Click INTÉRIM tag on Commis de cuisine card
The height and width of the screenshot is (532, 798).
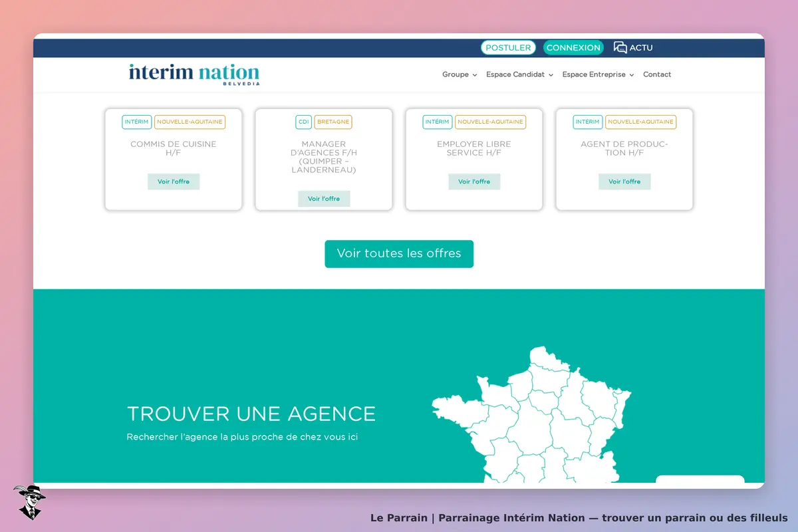136,122
